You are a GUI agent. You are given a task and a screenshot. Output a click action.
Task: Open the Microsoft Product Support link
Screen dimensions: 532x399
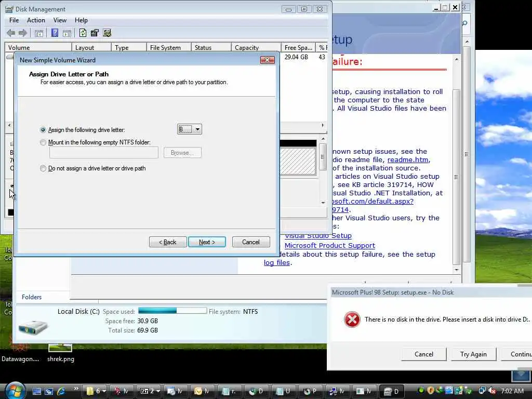[330, 245]
